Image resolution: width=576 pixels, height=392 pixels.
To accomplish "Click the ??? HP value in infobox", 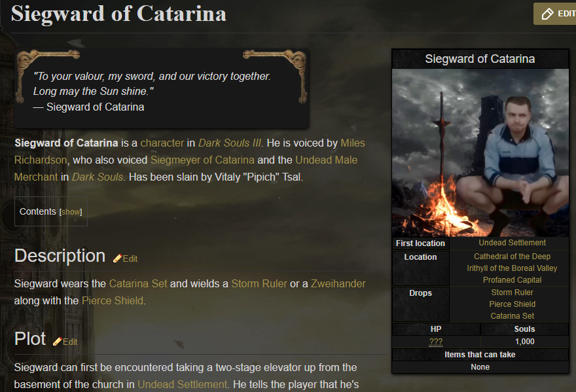I will pyautogui.click(x=436, y=342).
